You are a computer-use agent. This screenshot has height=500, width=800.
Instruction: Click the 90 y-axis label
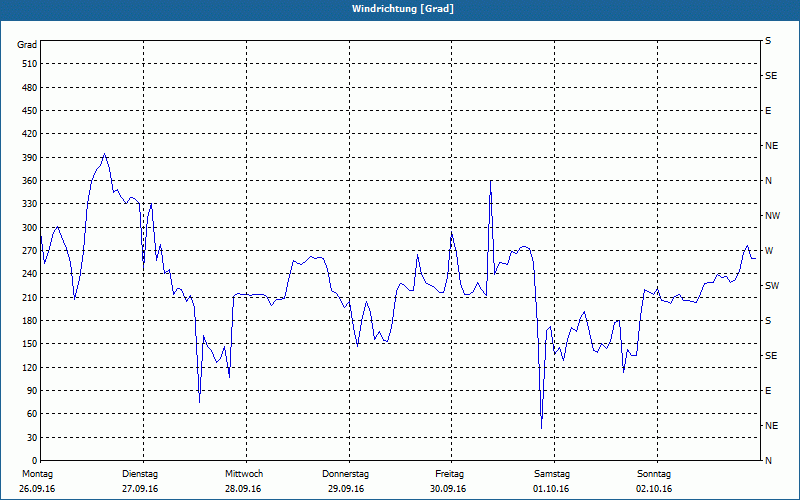[32, 391]
